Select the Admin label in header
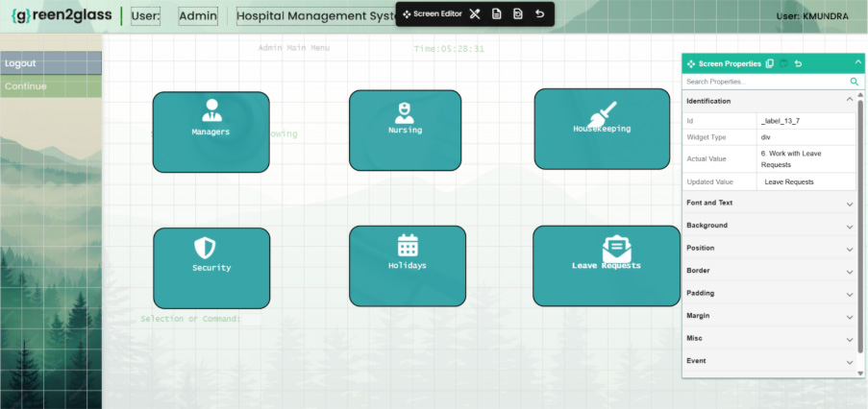868x409 pixels. pos(198,16)
